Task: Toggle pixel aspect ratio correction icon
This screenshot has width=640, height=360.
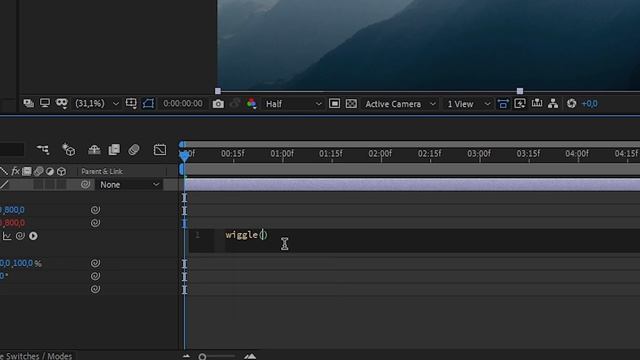Action: coord(503,104)
